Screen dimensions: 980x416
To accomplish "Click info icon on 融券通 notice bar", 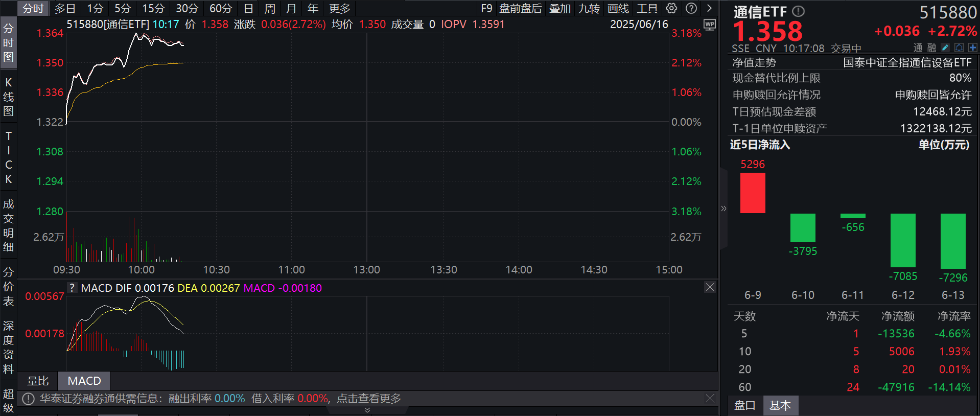I will pos(29,399).
